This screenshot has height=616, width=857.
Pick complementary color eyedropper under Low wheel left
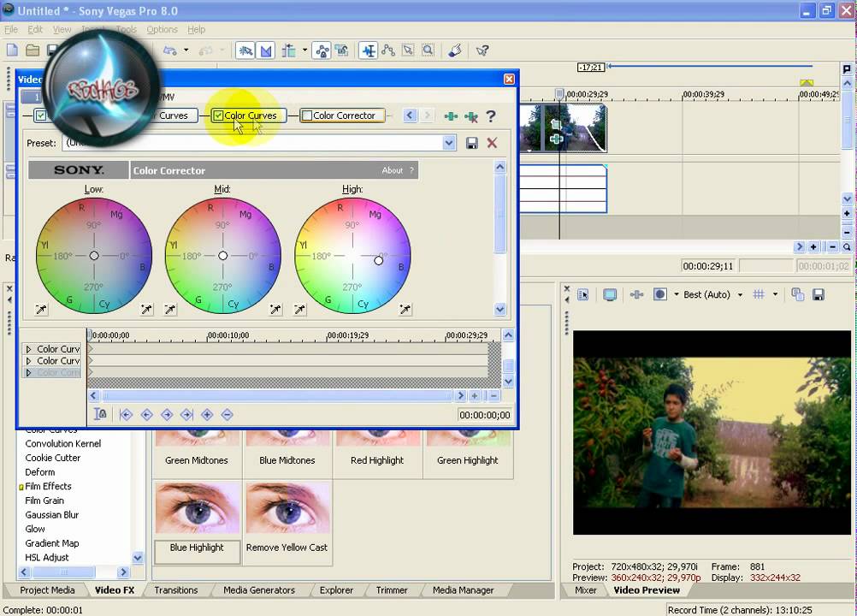tap(41, 310)
